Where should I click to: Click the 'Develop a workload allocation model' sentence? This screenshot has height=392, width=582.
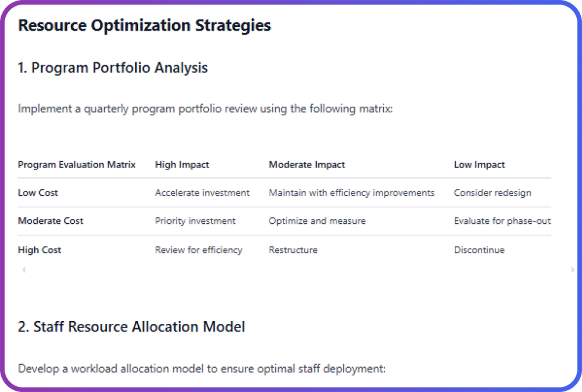point(202,368)
